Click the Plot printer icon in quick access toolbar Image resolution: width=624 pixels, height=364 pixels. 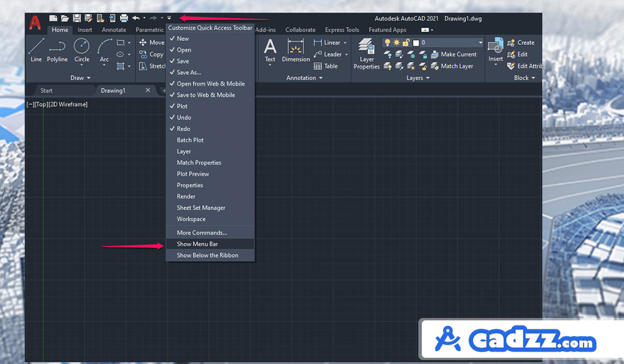[124, 18]
